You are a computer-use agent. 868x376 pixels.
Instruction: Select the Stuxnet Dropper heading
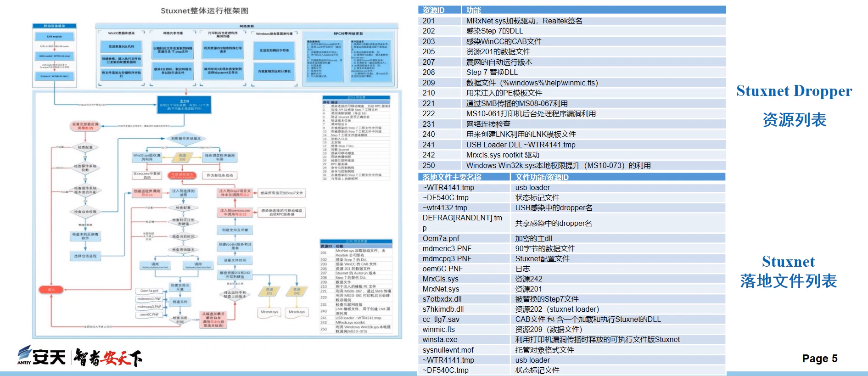[794, 91]
